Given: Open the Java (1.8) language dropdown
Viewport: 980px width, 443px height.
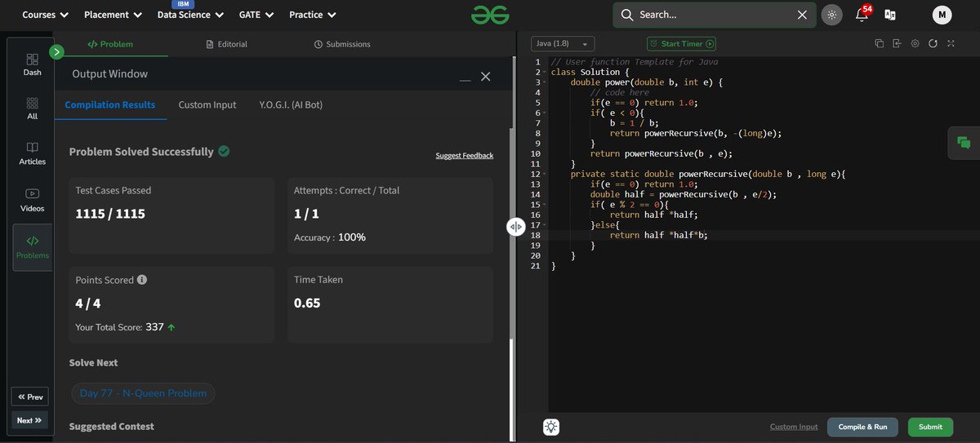Looking at the screenshot, I should (563, 44).
